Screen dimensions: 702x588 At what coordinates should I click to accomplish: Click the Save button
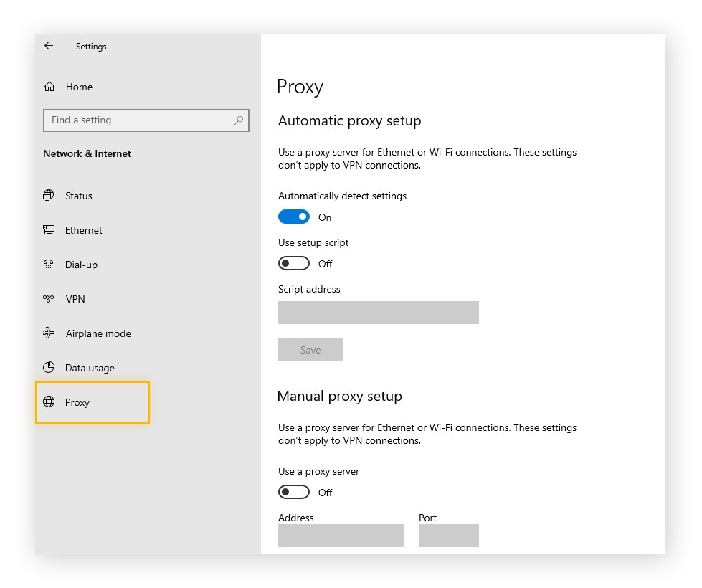pyautogui.click(x=310, y=349)
